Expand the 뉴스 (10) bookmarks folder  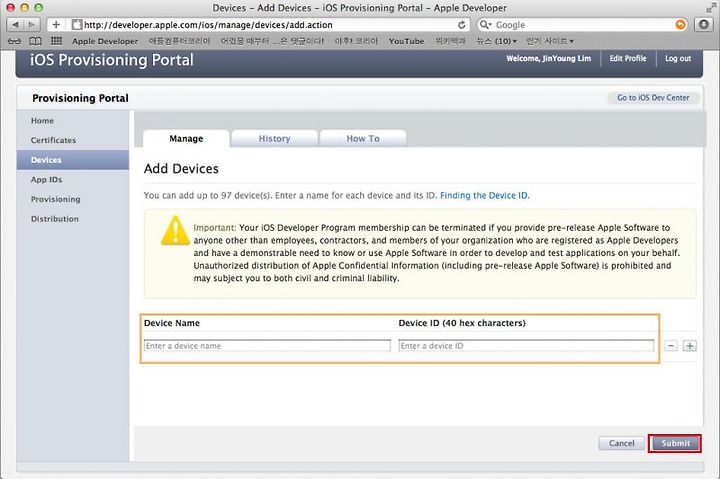pos(496,41)
